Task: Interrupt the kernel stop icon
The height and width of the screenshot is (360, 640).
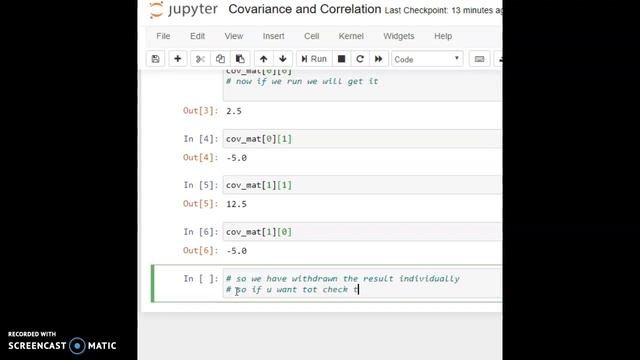Action: coord(342,59)
